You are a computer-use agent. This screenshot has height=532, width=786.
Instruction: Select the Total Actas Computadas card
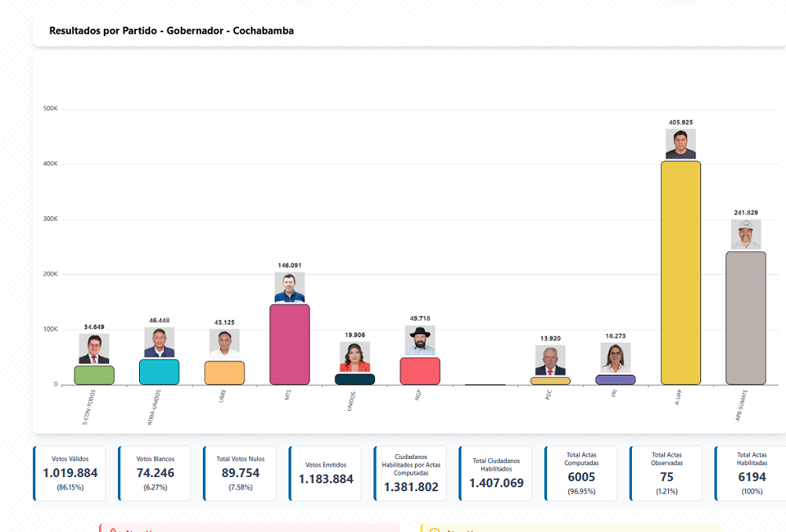[x=582, y=473]
